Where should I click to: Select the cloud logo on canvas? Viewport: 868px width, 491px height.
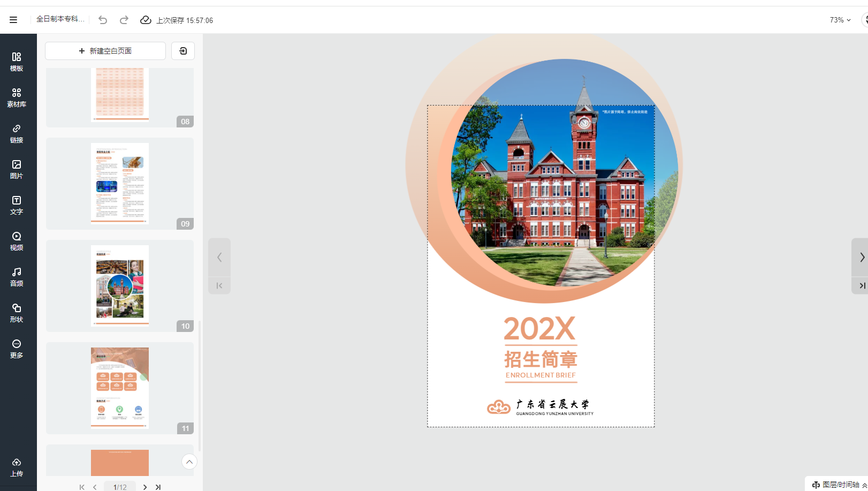click(x=499, y=407)
